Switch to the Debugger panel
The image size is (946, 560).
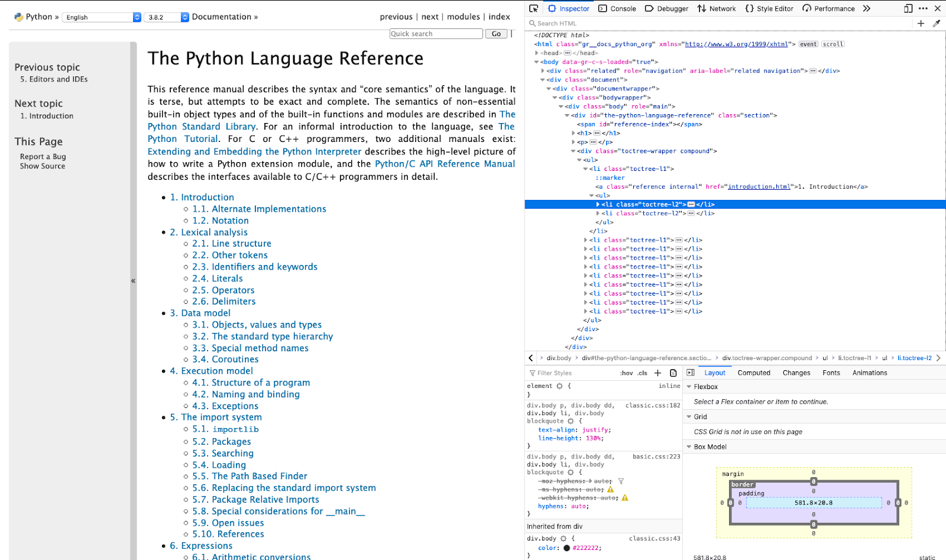666,8
